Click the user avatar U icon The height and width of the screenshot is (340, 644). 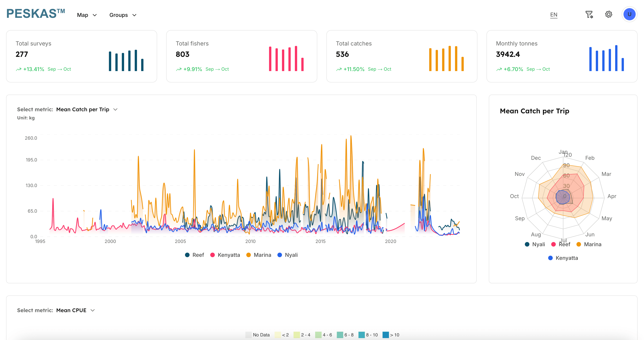(x=629, y=14)
